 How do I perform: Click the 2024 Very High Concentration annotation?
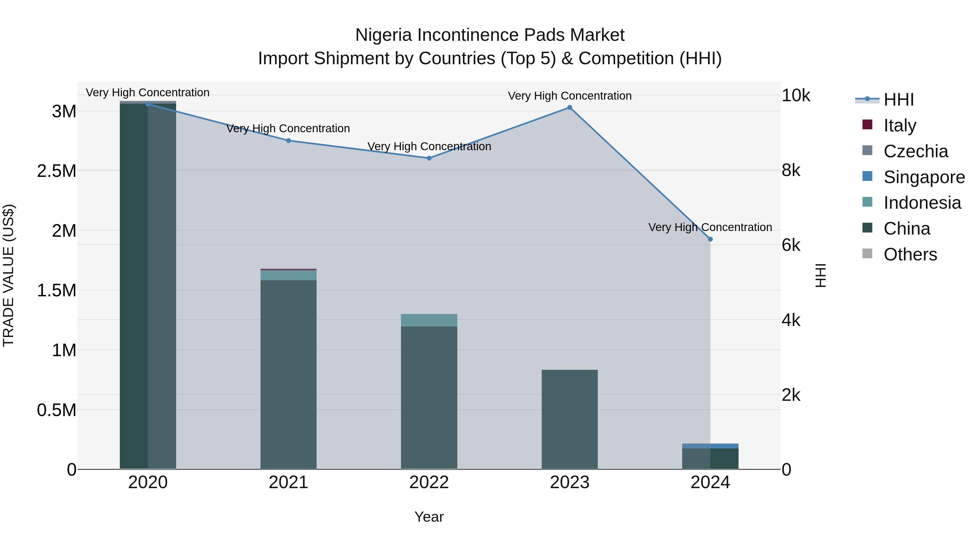(x=710, y=227)
